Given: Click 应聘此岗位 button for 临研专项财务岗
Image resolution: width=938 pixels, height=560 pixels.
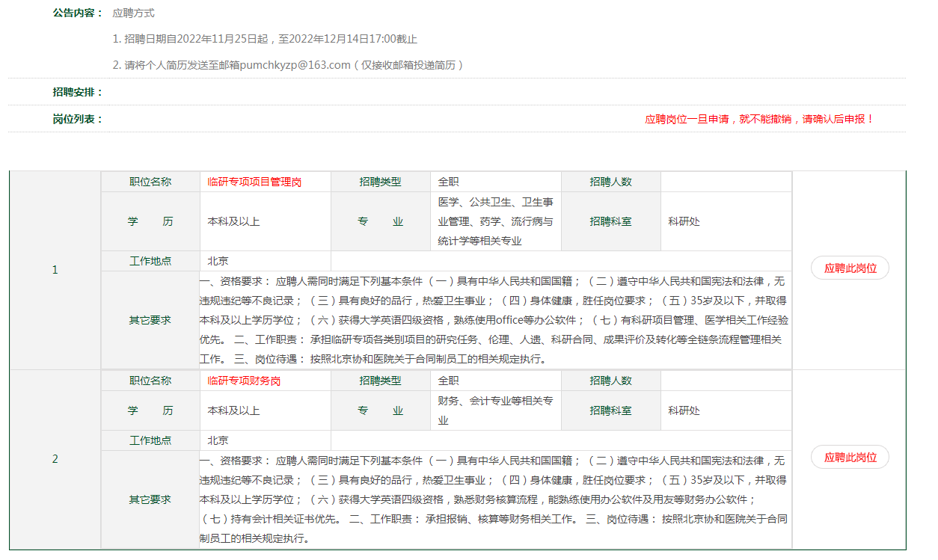Looking at the screenshot, I should (x=850, y=458).
